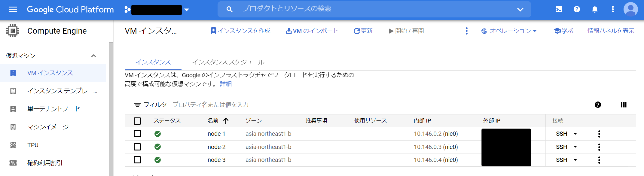Toggle the select-all header checkbox
Viewport: 644px width, 176px height.
[x=137, y=121]
